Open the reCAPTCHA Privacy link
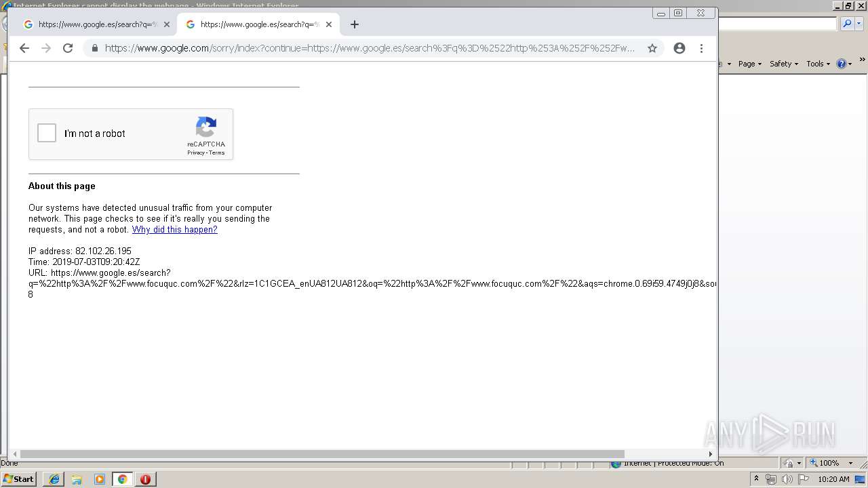The image size is (868, 488). point(195,152)
